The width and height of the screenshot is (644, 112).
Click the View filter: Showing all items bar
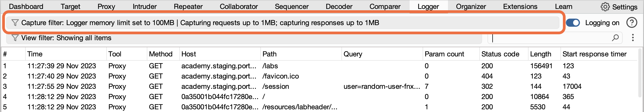(243, 38)
